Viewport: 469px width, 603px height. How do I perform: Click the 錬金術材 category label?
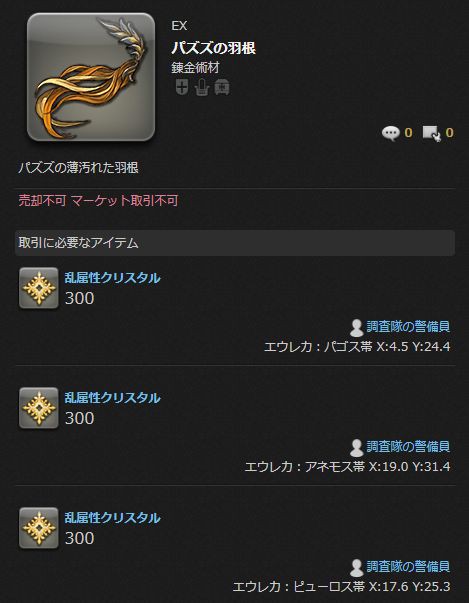coord(195,68)
